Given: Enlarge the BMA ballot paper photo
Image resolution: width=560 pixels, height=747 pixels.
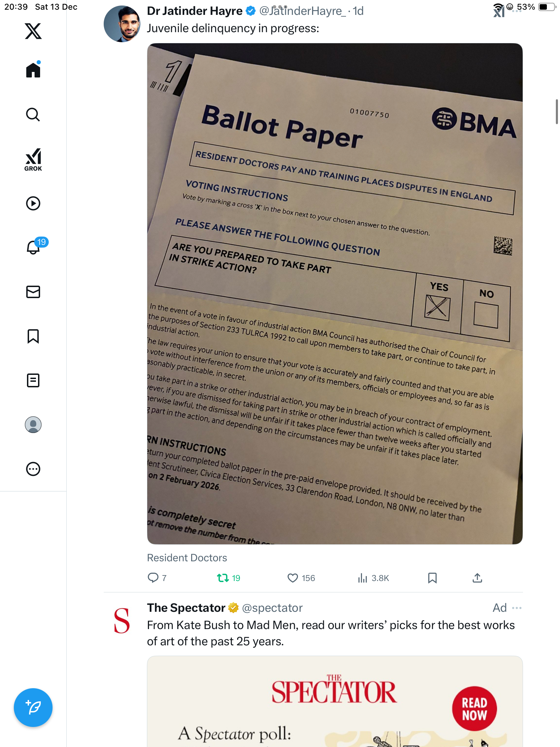Looking at the screenshot, I should pos(335,294).
